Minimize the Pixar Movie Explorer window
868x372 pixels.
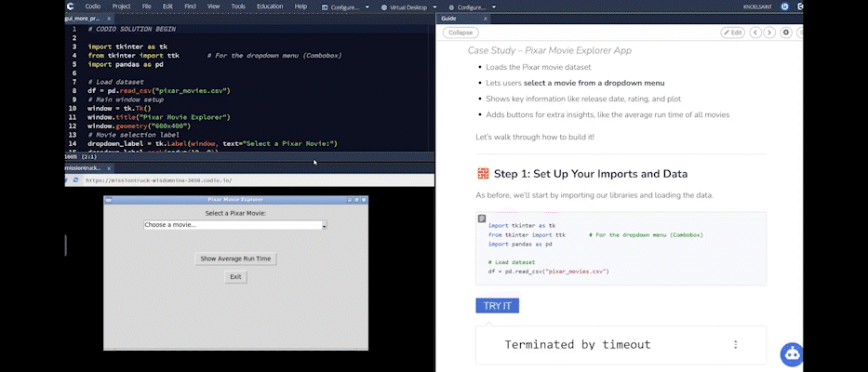click(350, 200)
